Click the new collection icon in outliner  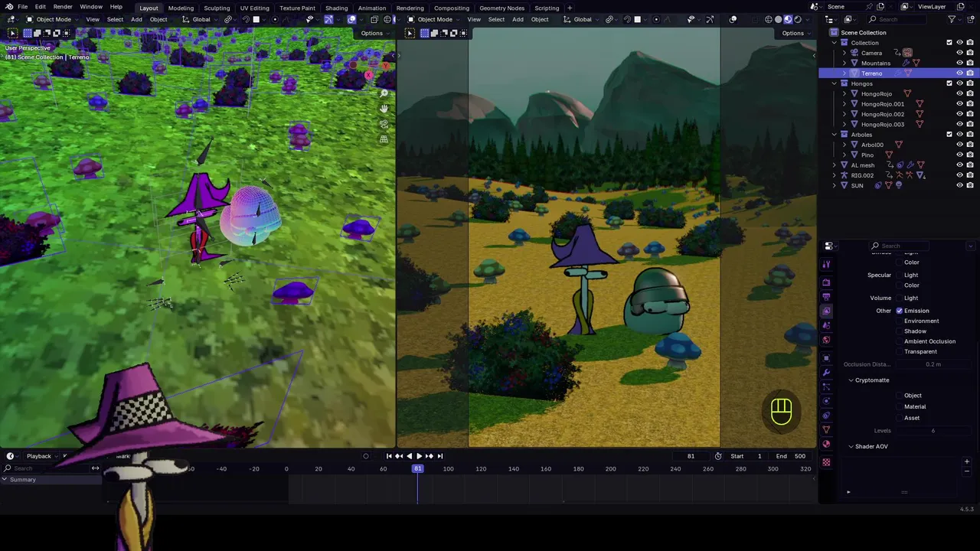[970, 19]
